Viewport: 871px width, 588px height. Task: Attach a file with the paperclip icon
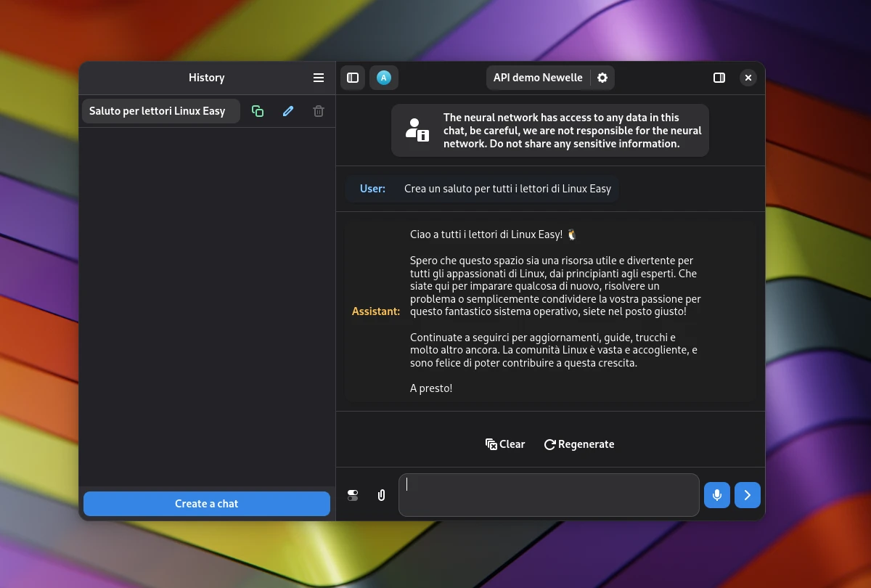point(381,495)
